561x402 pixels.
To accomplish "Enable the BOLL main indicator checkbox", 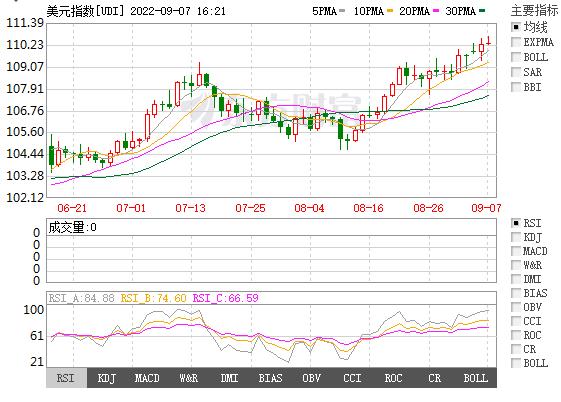I will (516, 57).
